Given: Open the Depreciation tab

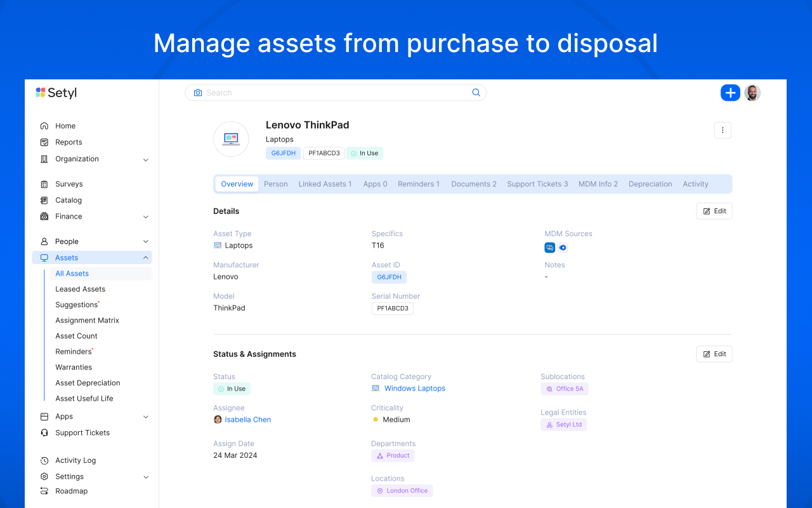Looking at the screenshot, I should click(x=650, y=184).
